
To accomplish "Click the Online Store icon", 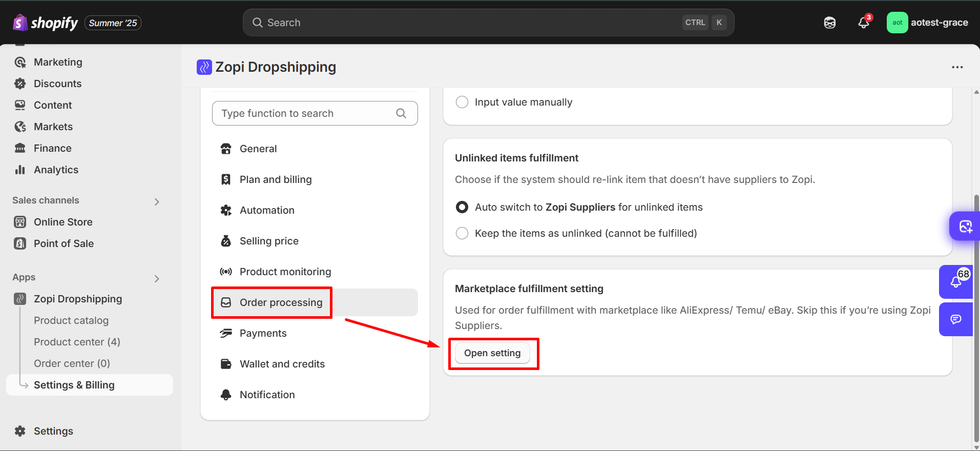I will pyautogui.click(x=20, y=222).
